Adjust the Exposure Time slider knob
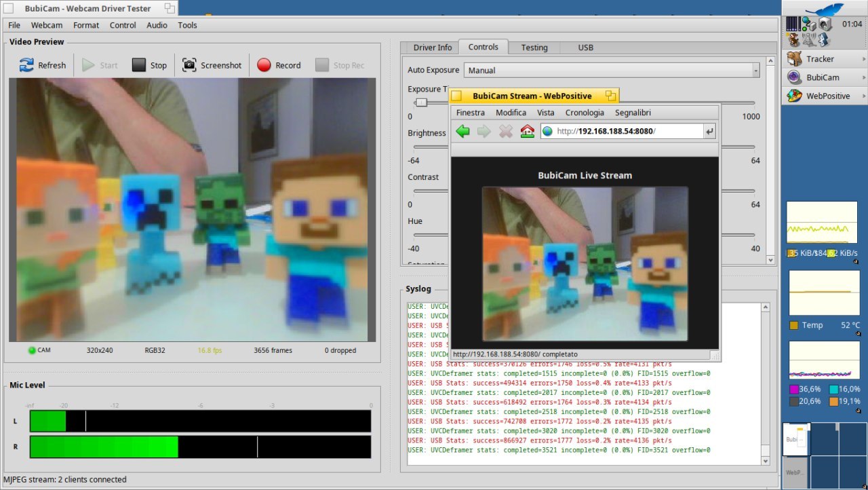The width and height of the screenshot is (868, 490). [x=422, y=102]
